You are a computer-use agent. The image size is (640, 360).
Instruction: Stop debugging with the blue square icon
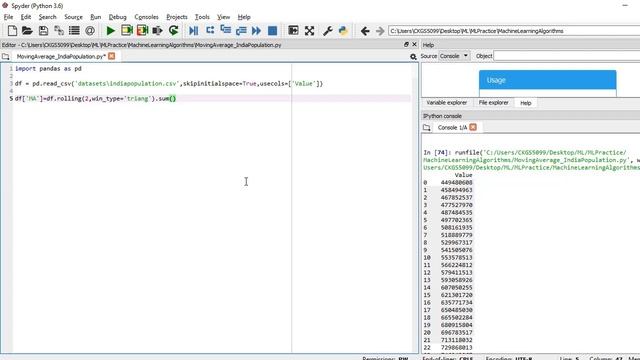click(272, 31)
